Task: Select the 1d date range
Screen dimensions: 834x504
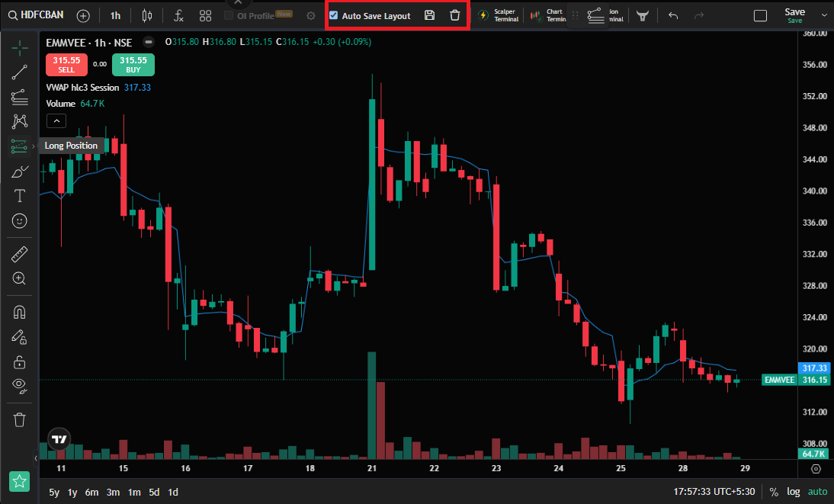Action: (173, 493)
